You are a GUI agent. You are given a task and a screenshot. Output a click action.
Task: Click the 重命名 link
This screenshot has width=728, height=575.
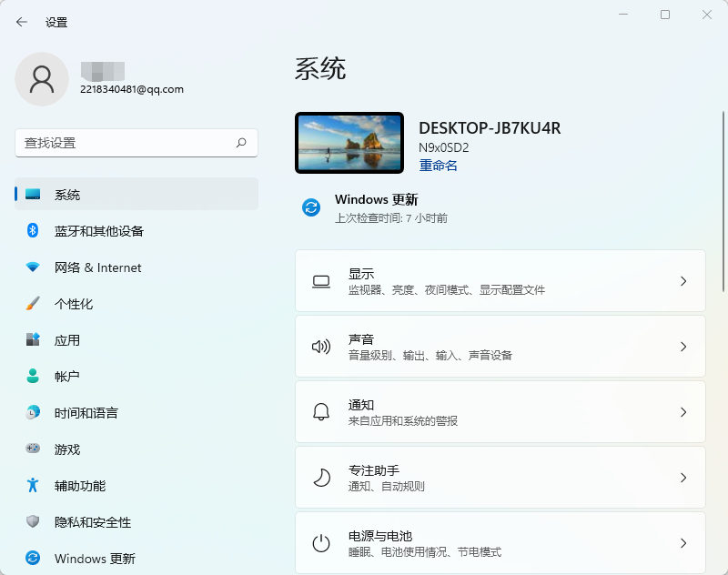click(x=438, y=166)
